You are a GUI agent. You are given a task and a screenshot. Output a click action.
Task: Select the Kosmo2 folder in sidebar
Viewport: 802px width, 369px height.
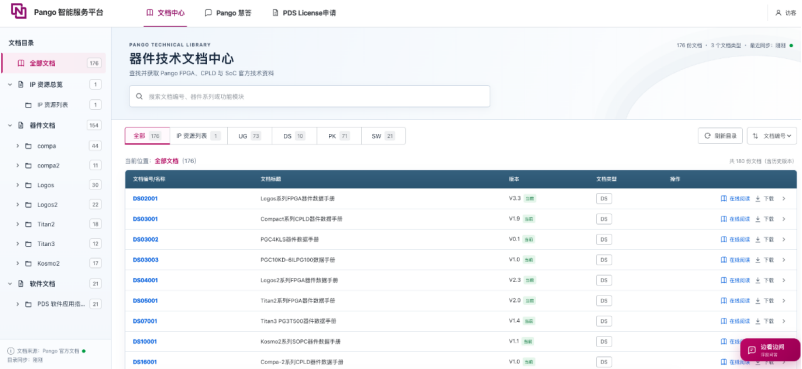49,264
